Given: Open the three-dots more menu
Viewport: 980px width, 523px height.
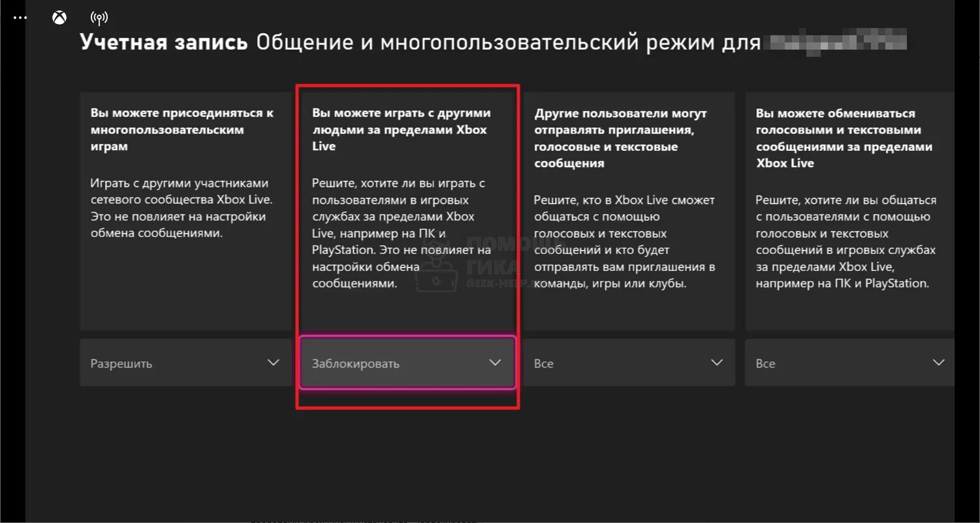Looking at the screenshot, I should click(20, 18).
